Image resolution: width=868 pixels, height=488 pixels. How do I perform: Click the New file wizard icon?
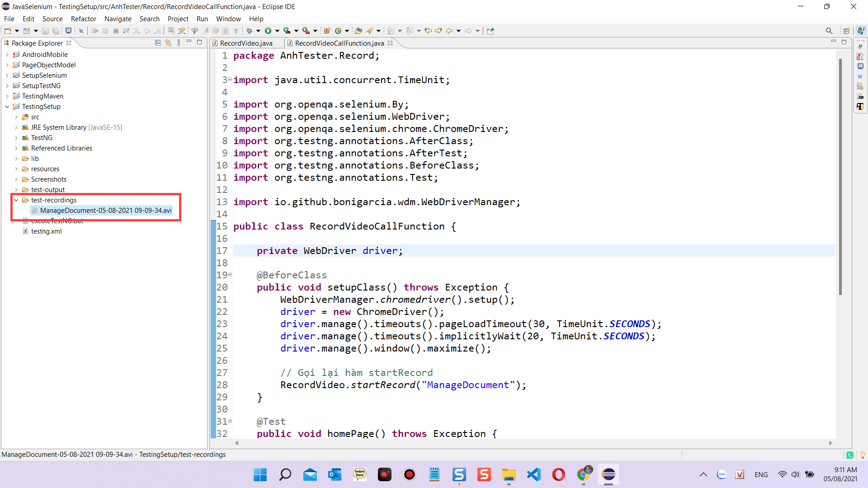8,31
